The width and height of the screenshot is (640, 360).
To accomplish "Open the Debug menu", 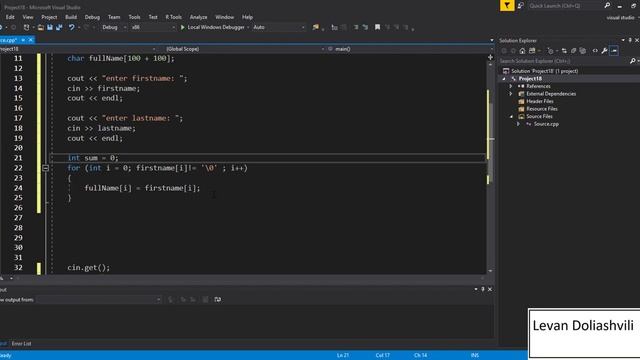I will (x=92, y=17).
